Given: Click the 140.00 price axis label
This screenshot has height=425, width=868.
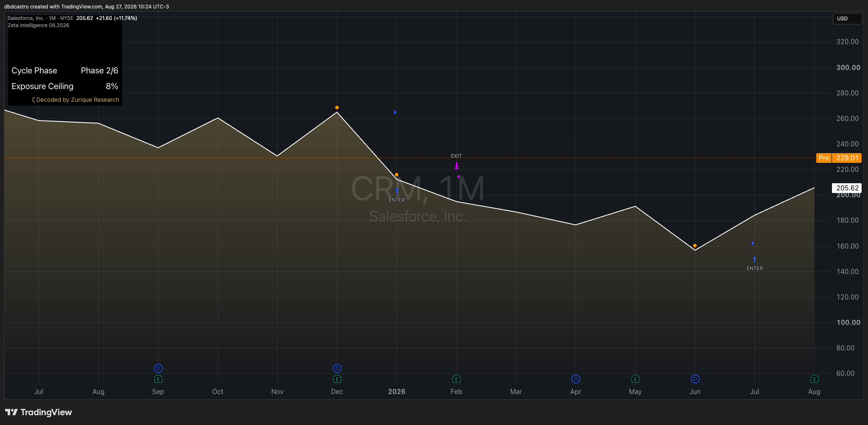Looking at the screenshot, I should (x=848, y=271).
